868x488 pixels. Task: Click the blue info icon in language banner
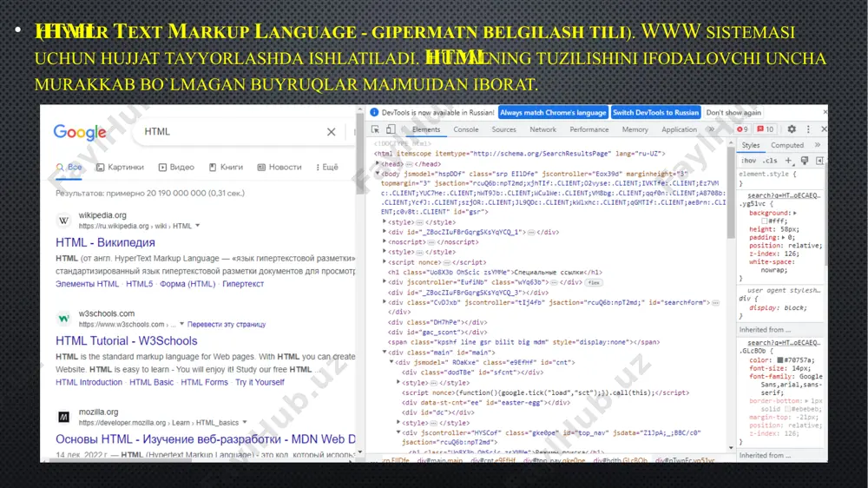point(374,112)
